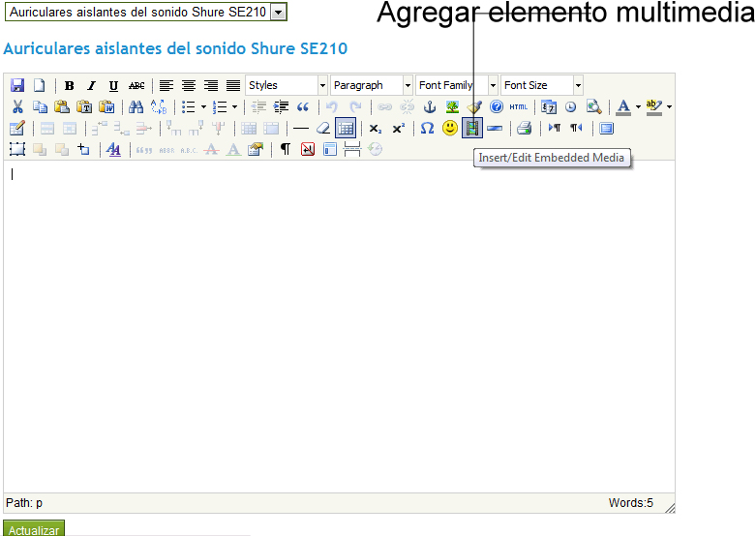756x536 pixels.
Task: Click the New Document blank page icon
Action: [39, 85]
